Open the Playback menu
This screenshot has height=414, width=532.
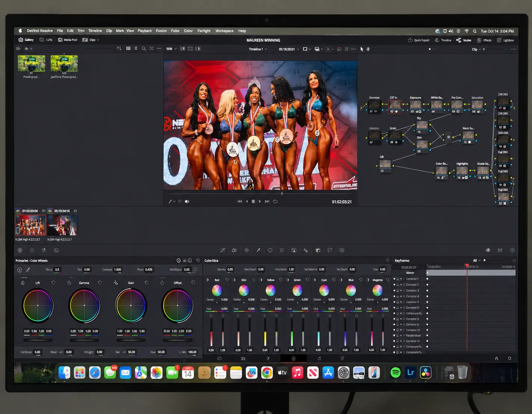[144, 31]
